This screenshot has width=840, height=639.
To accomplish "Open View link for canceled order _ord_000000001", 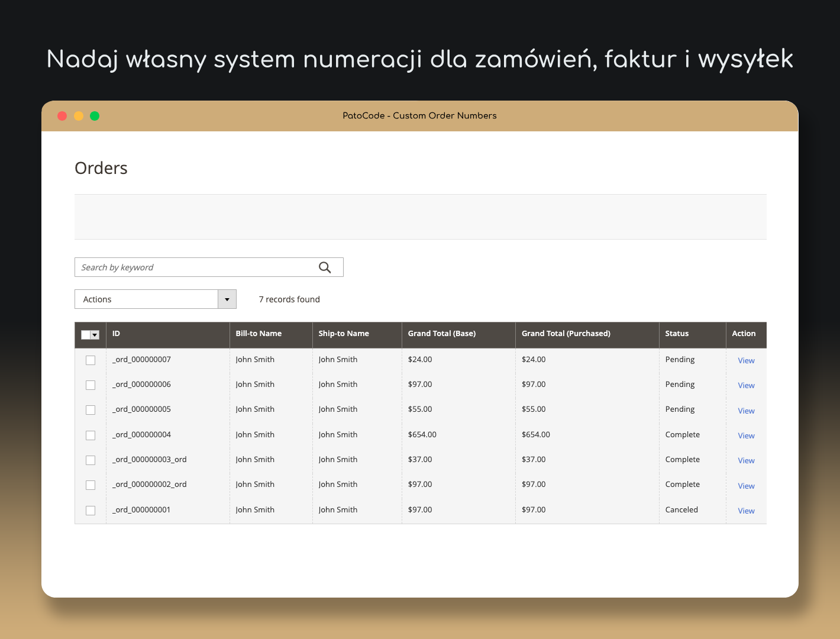I will 746,511.
